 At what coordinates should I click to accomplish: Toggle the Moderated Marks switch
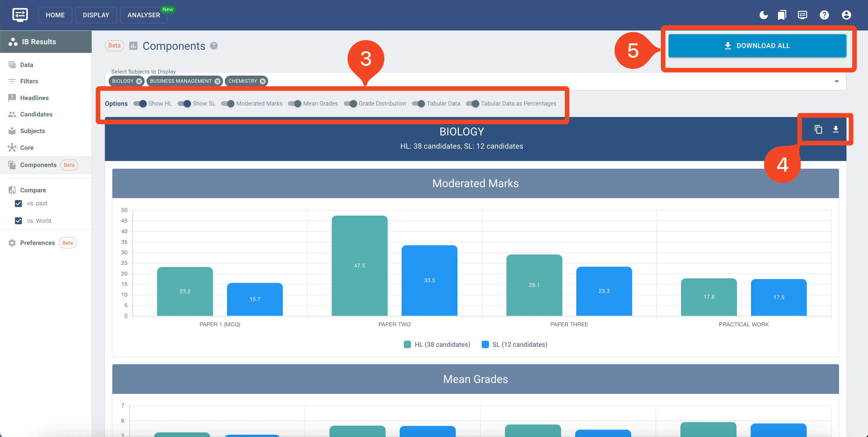click(x=228, y=103)
